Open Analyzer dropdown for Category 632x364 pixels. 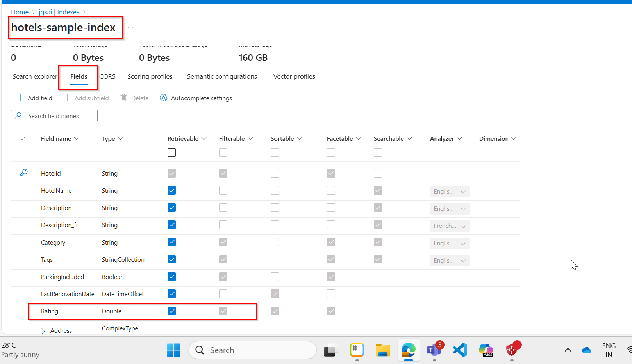click(x=450, y=243)
